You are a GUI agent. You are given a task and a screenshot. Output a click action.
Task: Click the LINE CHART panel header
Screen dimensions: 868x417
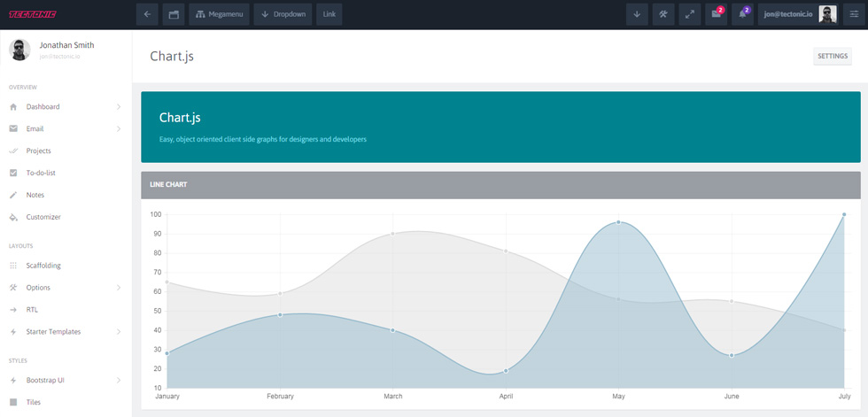(x=500, y=185)
